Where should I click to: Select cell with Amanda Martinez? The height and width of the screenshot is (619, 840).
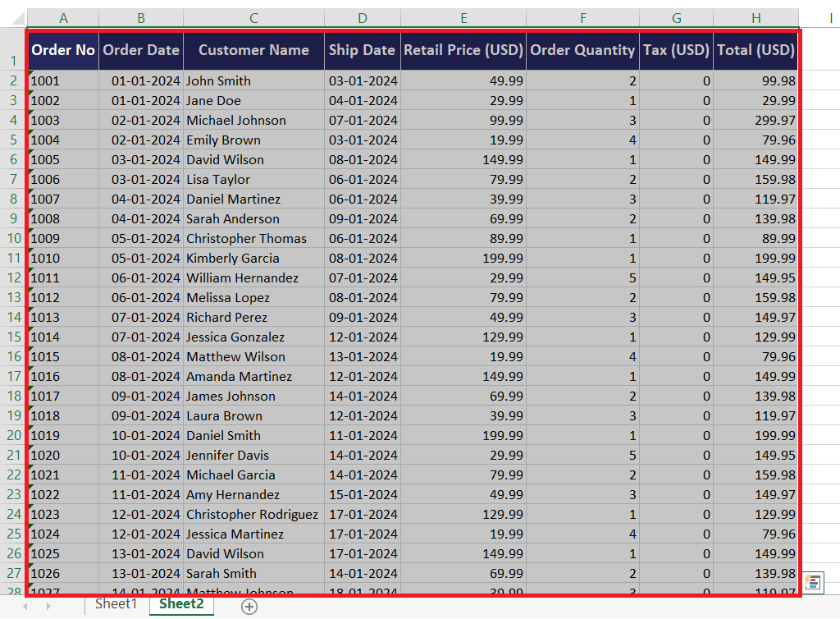tap(254, 376)
